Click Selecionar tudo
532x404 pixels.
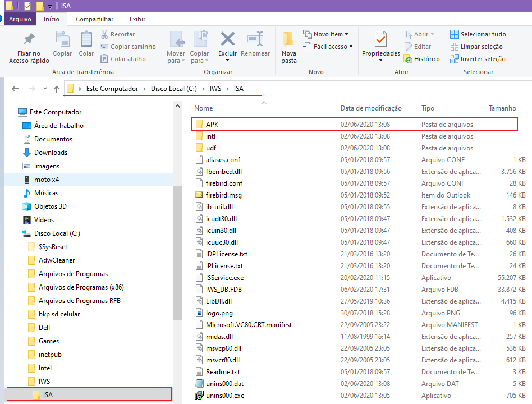pos(478,34)
